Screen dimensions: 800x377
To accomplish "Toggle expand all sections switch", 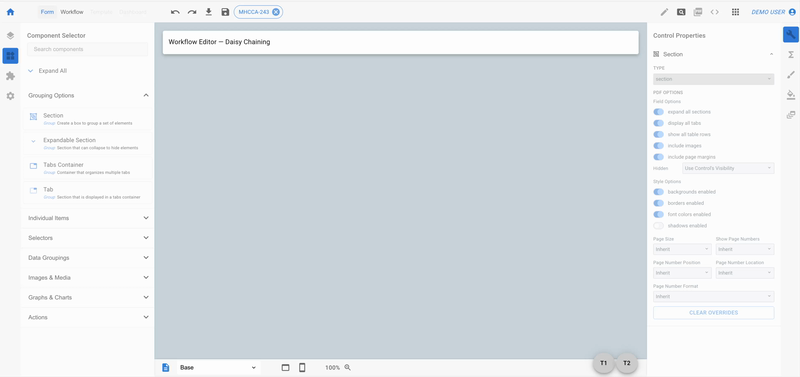I will pyautogui.click(x=659, y=112).
